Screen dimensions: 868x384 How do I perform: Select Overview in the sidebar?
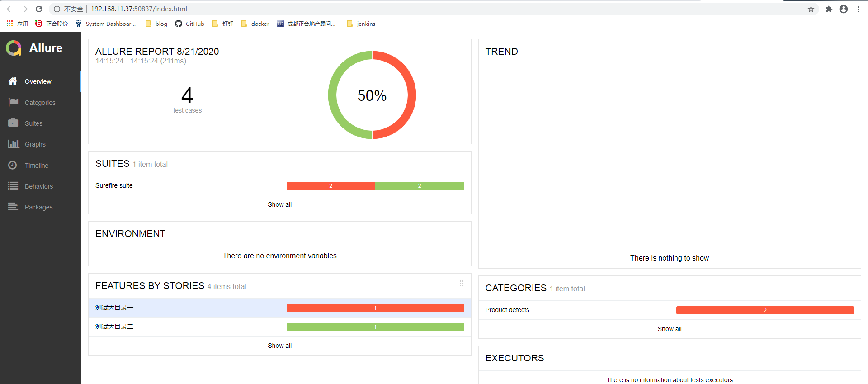tap(41, 81)
